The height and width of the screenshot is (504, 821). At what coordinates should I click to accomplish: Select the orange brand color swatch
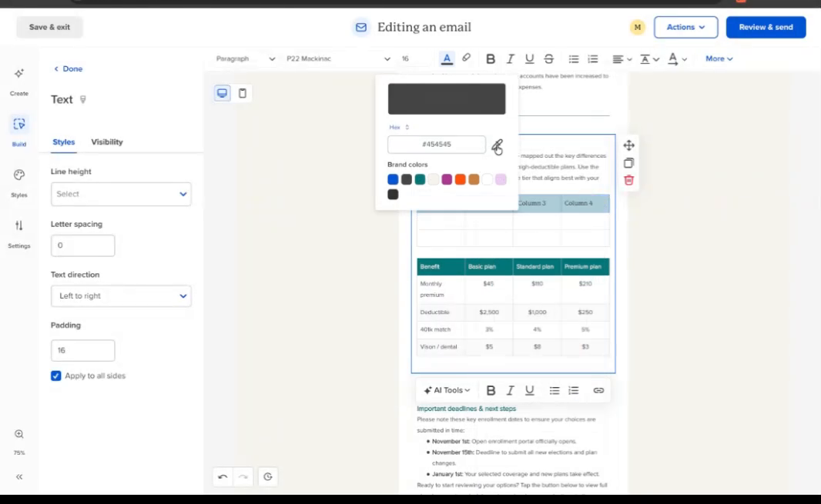click(461, 179)
